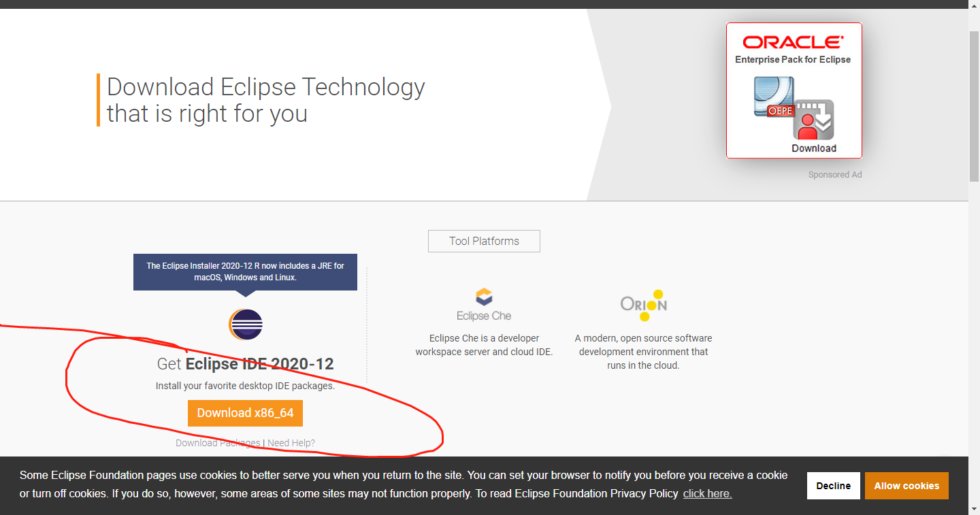
Task: Click the Oracle logo in the sponsored ad
Action: tap(794, 41)
